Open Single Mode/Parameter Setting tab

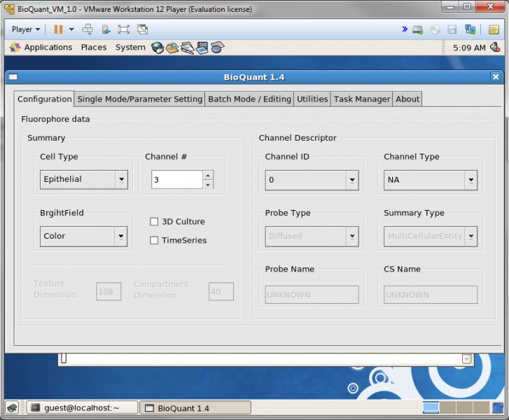pyautogui.click(x=139, y=99)
